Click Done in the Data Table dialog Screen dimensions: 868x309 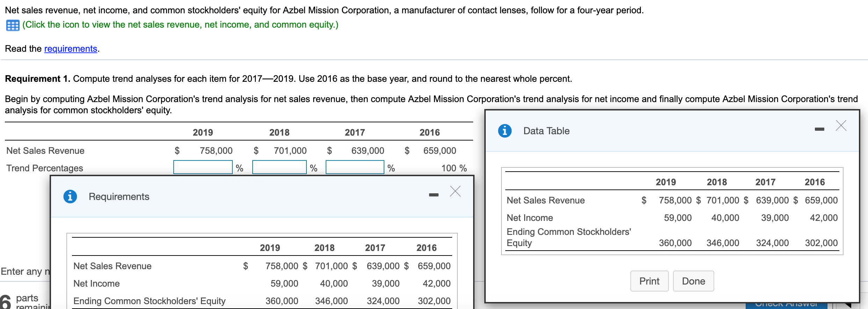[x=693, y=281]
